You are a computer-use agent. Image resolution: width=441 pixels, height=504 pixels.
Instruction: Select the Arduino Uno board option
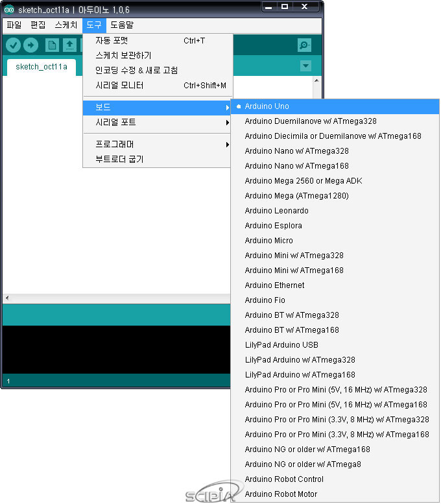pos(335,106)
